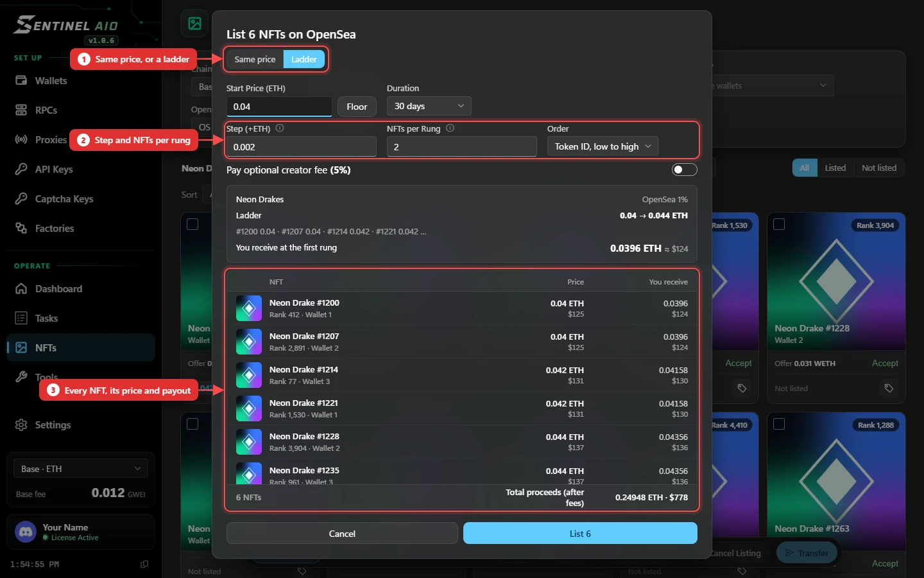The image size is (924, 578).
Task: Click the copy icon next to the clock
Action: click(x=144, y=564)
